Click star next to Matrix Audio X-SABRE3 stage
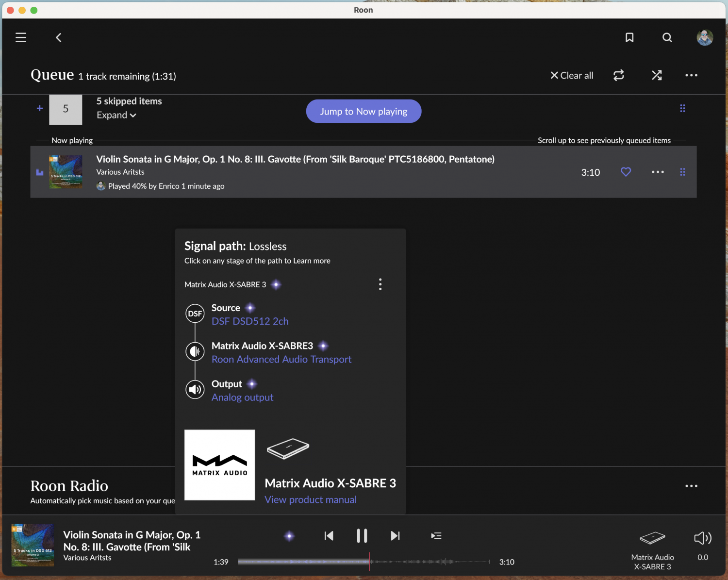Screen dimensions: 728x580 323,346
